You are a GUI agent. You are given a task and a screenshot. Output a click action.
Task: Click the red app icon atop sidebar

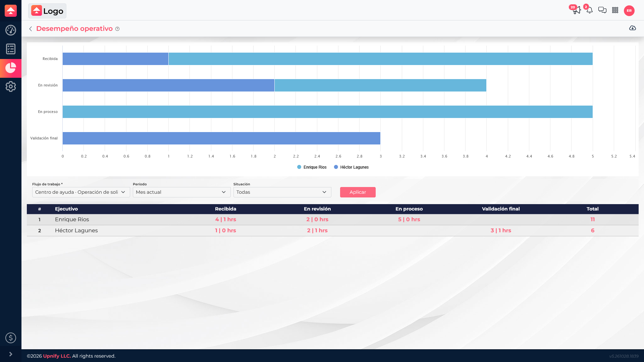click(x=11, y=11)
